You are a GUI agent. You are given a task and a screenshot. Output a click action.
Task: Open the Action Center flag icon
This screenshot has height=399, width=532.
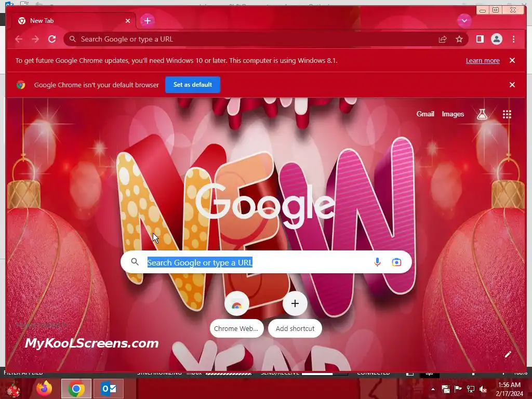(458, 389)
